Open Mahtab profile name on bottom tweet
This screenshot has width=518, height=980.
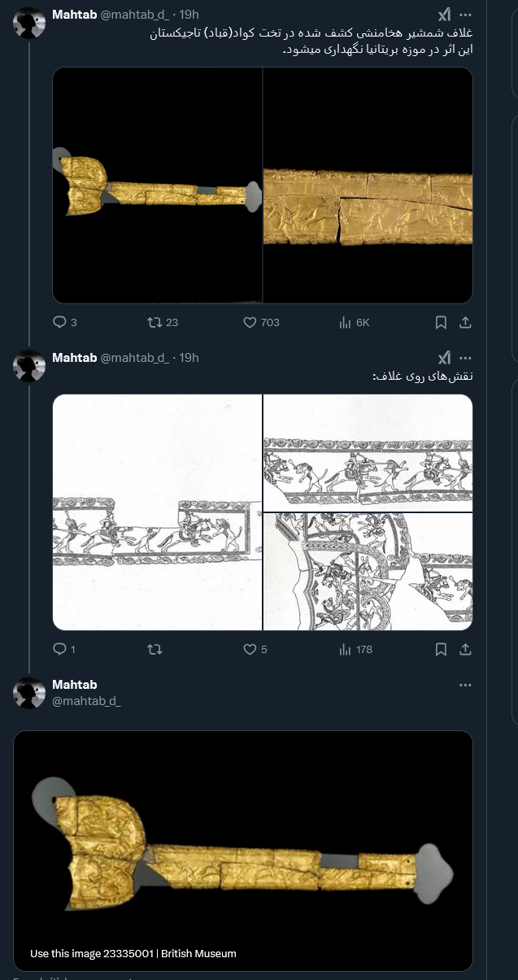[74, 685]
